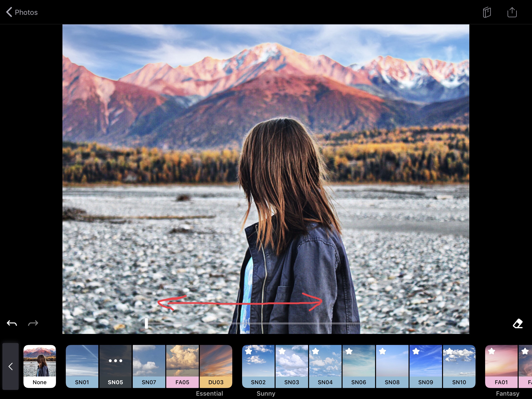Tap the star on SN02 sky
Viewport: 532px width, 399px height.
point(249,351)
